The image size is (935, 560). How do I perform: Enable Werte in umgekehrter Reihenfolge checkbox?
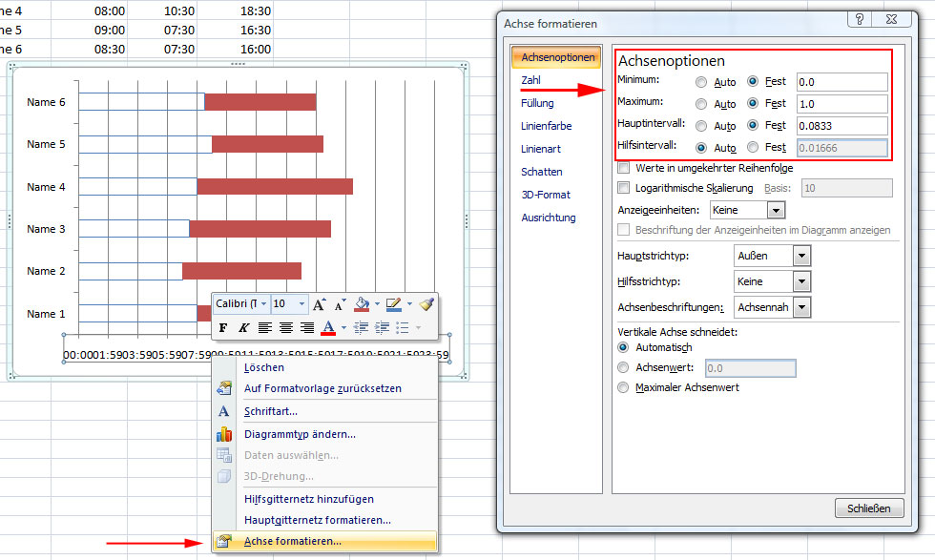point(624,168)
